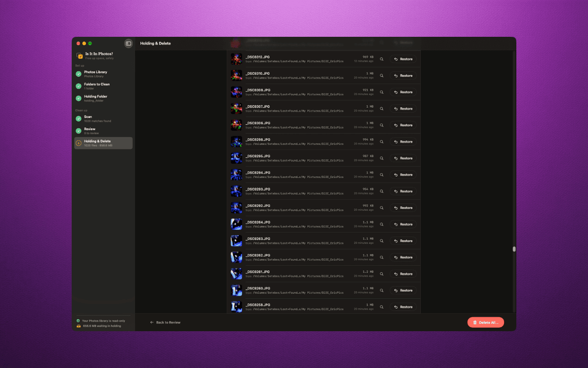
Task: Restore _DSC8308.JPG
Action: [x=403, y=92]
